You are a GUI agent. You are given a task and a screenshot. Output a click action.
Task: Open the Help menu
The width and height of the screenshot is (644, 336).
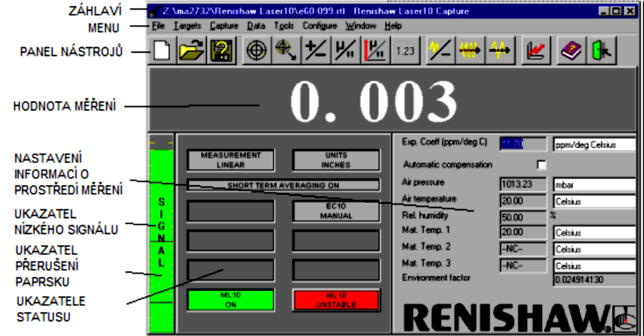pos(393,26)
